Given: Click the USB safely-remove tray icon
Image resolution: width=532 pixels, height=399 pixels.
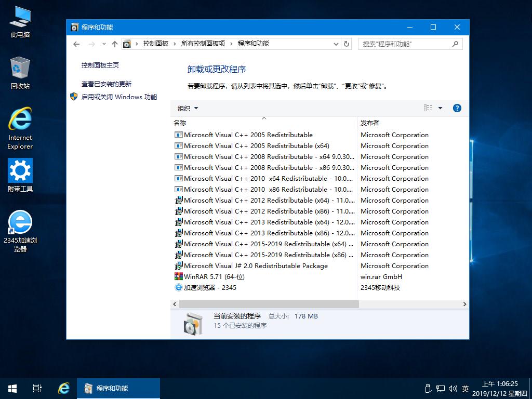Looking at the screenshot, I should 428,389.
